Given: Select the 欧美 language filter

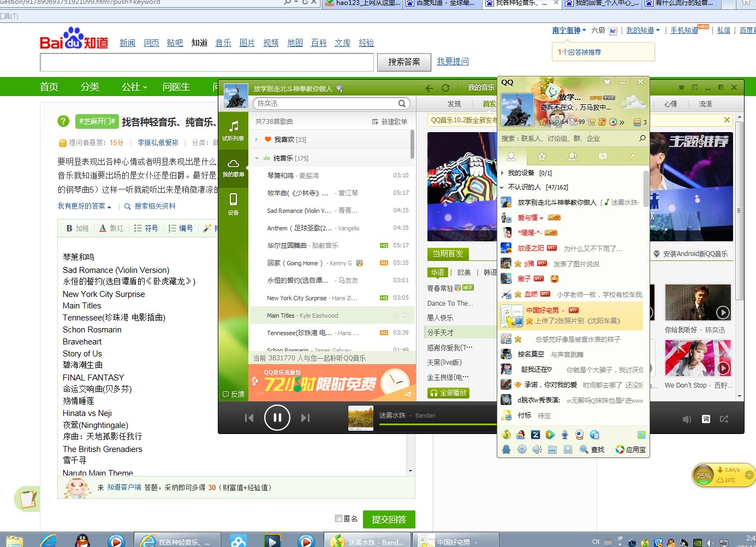Looking at the screenshot, I should point(464,272).
